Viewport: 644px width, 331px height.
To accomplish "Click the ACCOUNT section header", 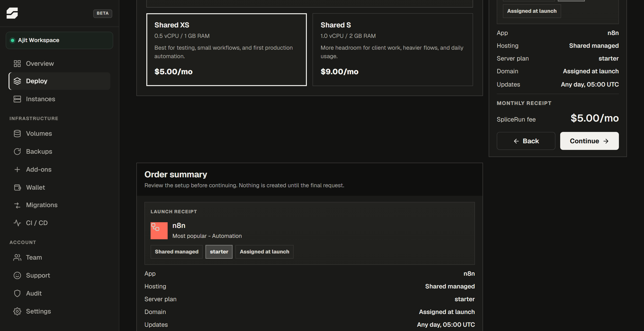I will coord(23,242).
